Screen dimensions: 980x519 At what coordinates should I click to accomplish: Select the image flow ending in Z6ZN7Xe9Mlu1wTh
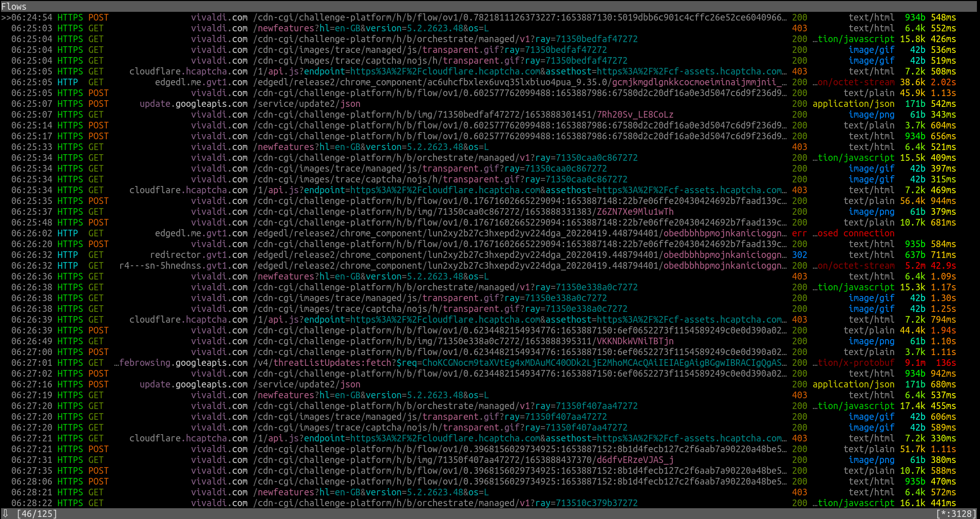(x=462, y=212)
